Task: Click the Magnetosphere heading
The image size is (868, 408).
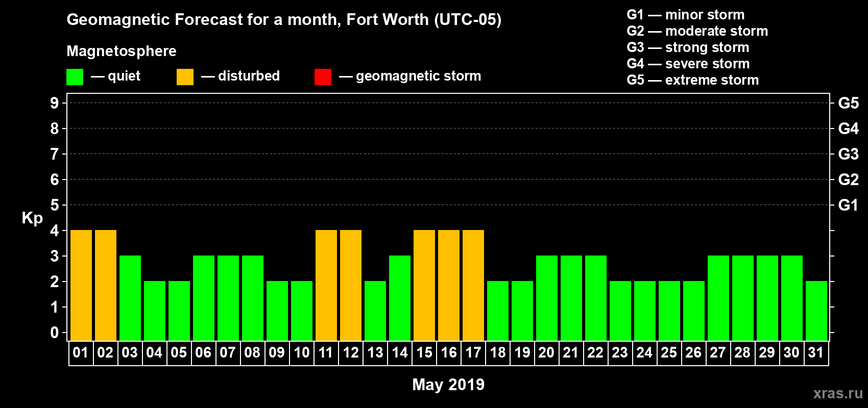Action: click(122, 51)
